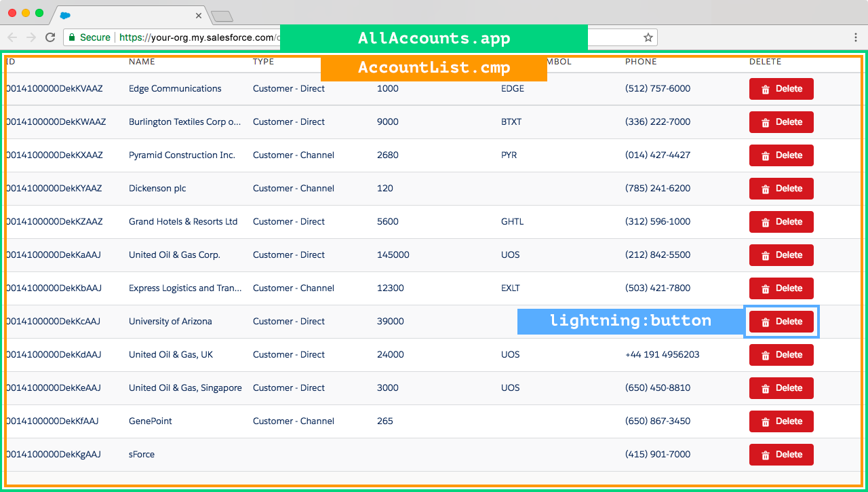868x492 pixels.
Task: Bookmark this page with the star icon
Action: [x=648, y=37]
